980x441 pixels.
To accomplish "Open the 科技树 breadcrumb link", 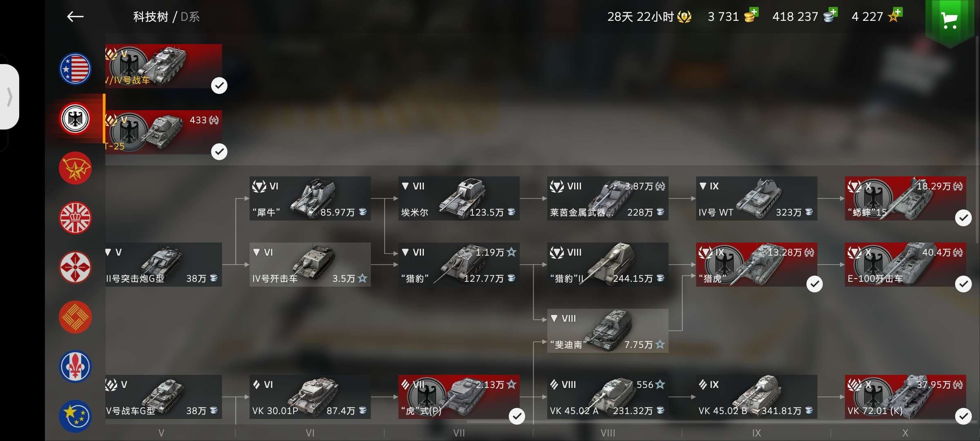I will pos(151,17).
